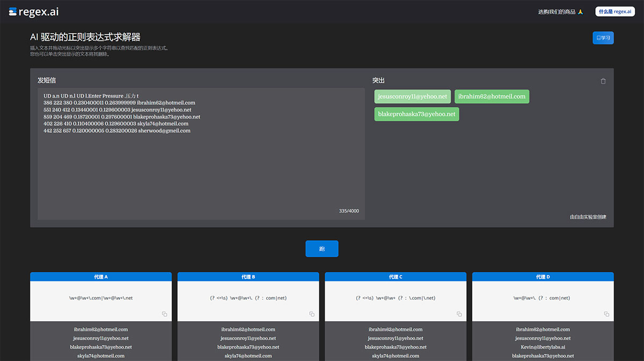Click the 由自由实验室创建 credit link
Screen dimensions: 644x361
pos(588,217)
